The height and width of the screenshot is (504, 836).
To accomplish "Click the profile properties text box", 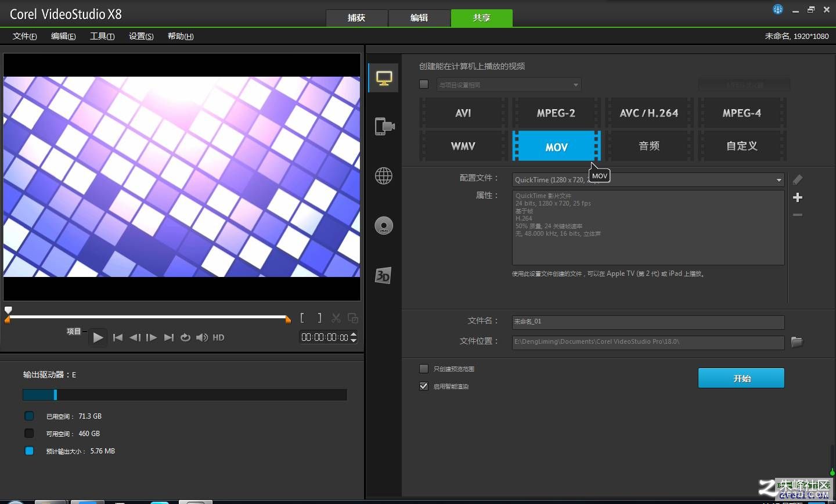I will click(648, 228).
